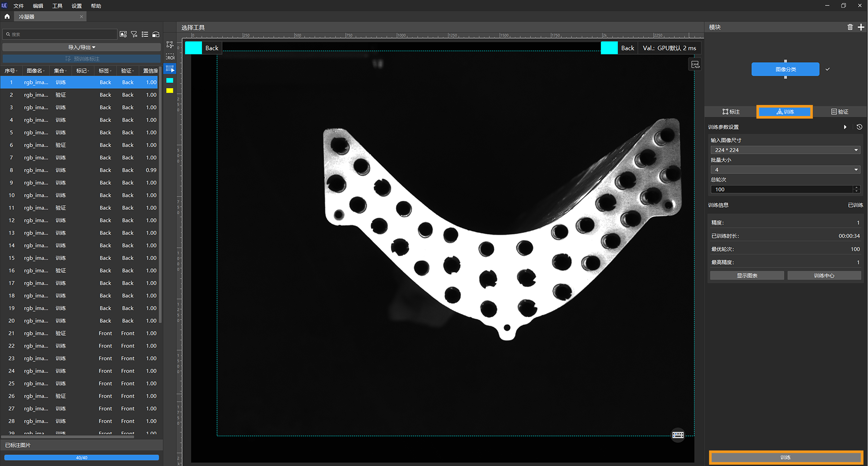The height and width of the screenshot is (466, 868).
Task: Click the list view icon
Action: click(145, 34)
